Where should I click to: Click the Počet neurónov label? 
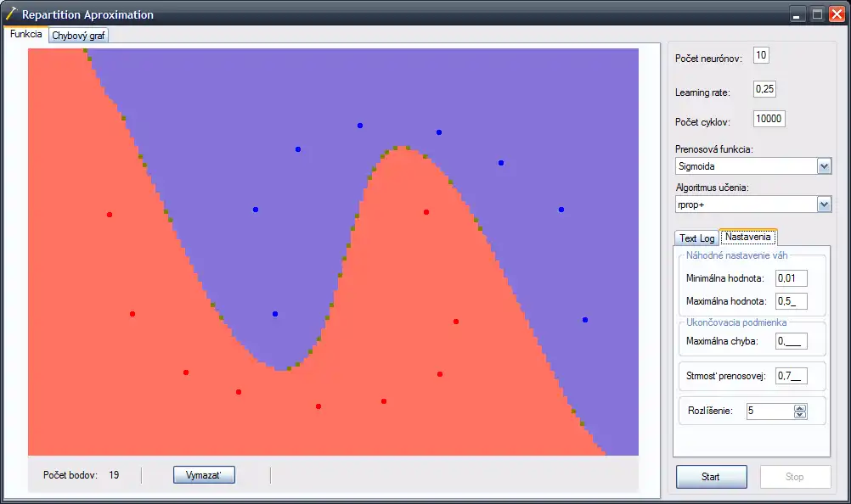[x=708, y=59]
